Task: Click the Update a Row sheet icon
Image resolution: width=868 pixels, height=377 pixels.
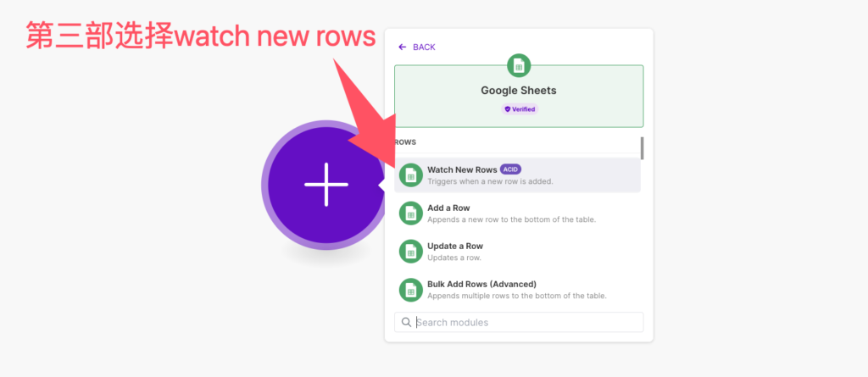Action: tap(411, 251)
